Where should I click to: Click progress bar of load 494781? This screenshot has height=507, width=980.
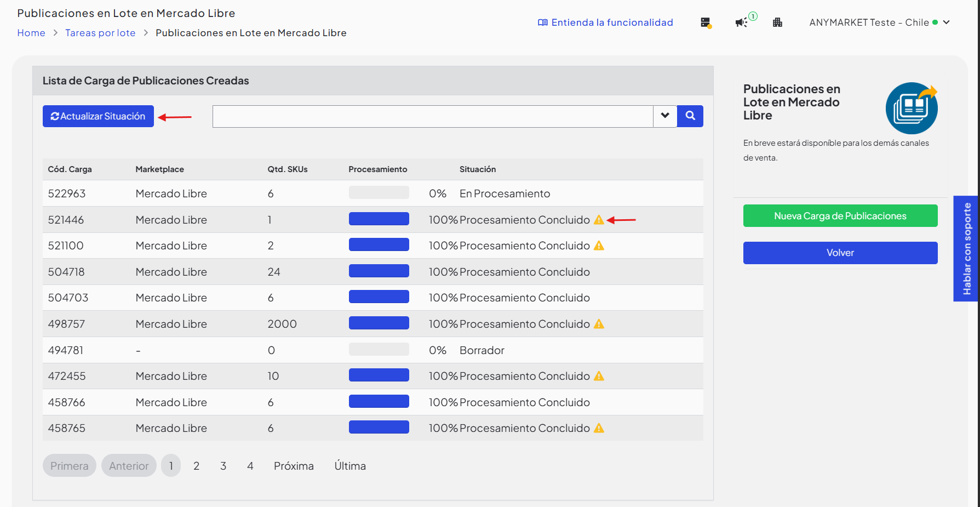tap(379, 349)
